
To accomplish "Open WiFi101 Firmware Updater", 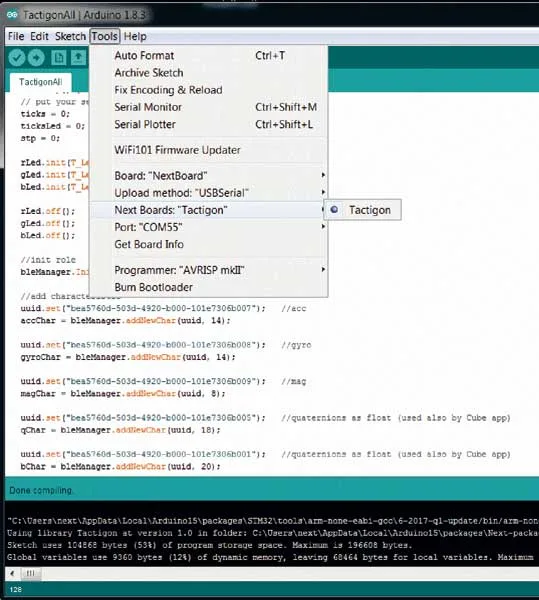I will coord(209,150).
